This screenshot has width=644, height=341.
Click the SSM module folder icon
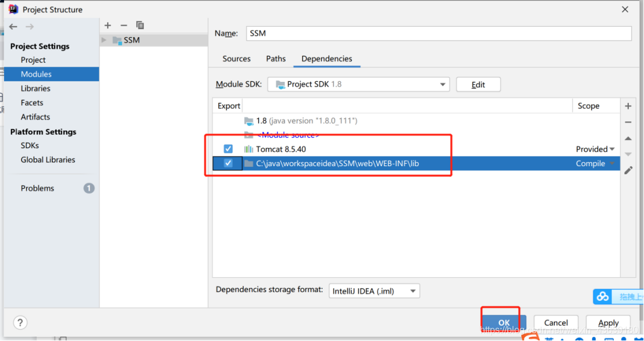click(117, 40)
